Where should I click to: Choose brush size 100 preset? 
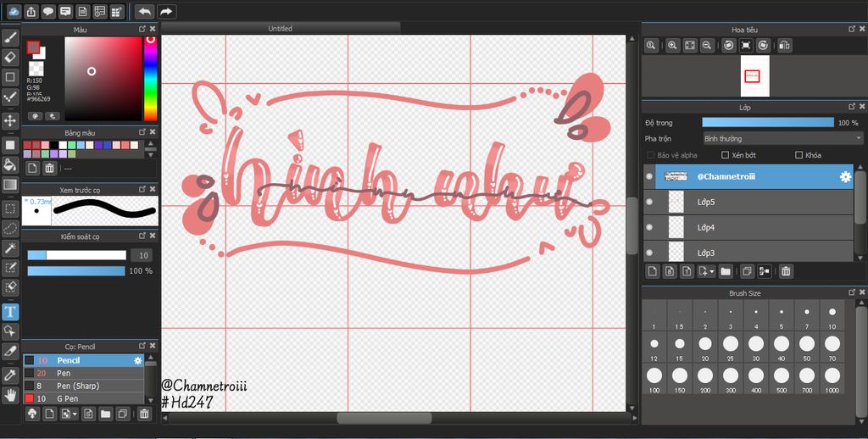654,379
